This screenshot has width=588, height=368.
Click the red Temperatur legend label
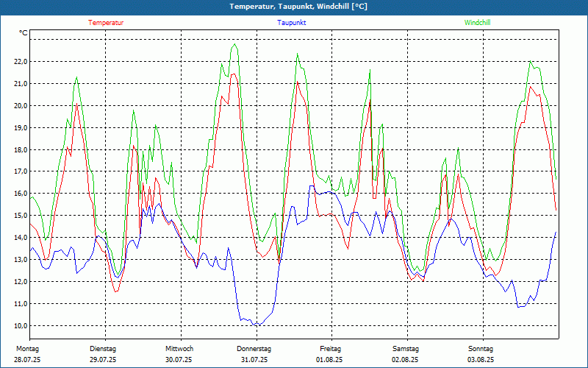(106, 23)
